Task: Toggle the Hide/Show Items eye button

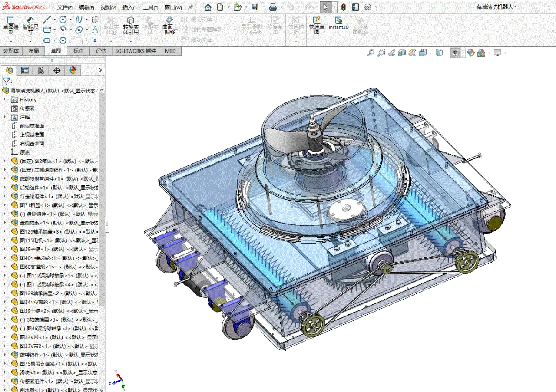Action: tap(455, 53)
